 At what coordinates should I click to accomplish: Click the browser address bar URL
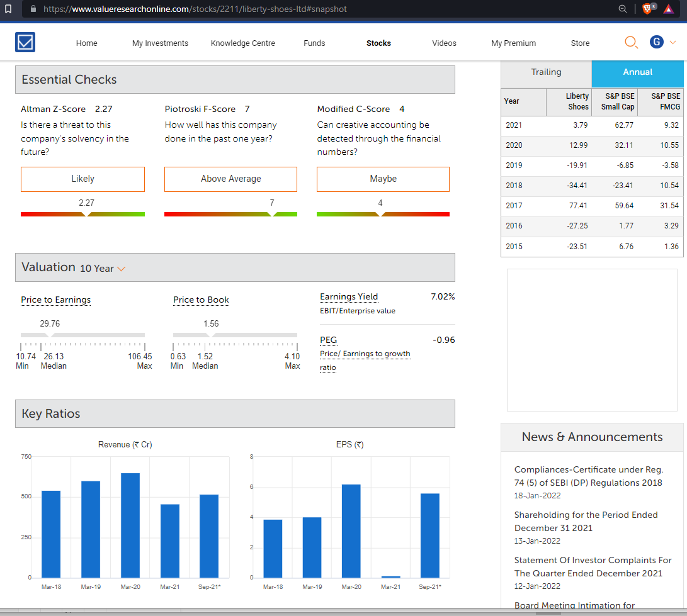pyautogui.click(x=195, y=9)
